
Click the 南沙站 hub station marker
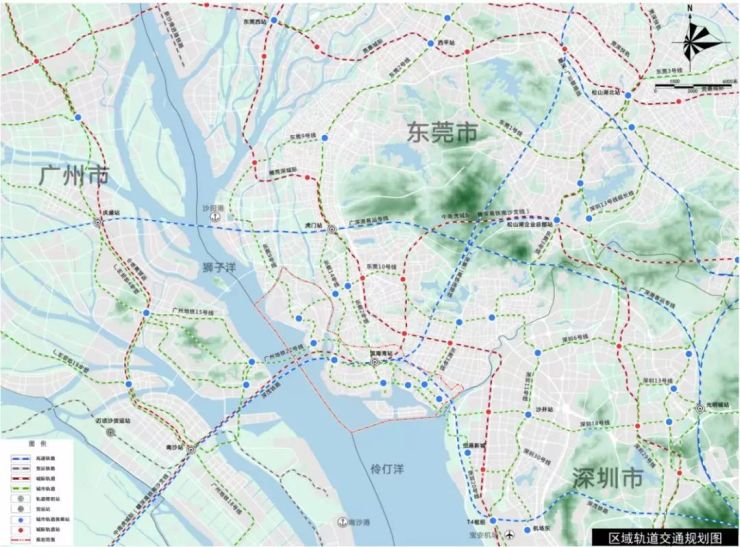coord(191,450)
